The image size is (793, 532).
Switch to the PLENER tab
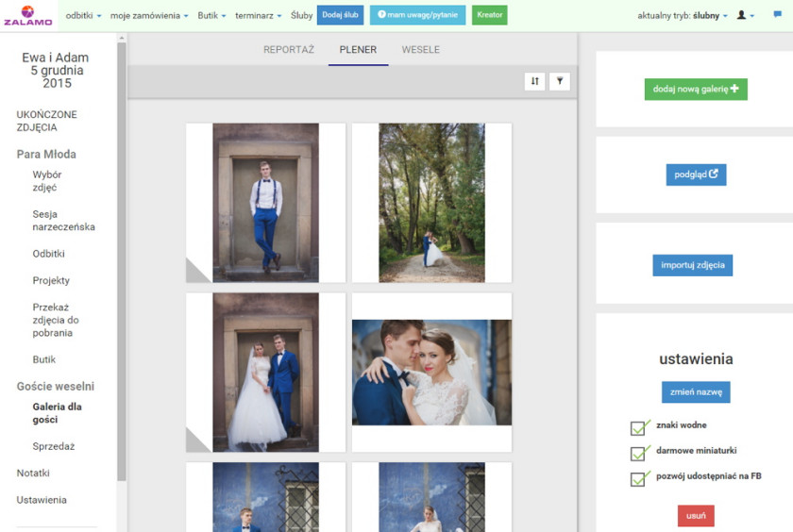pos(358,49)
